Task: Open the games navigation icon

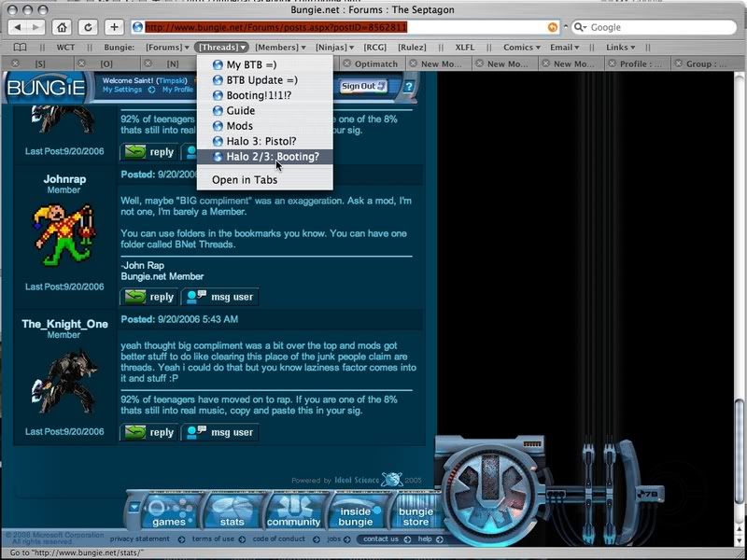Action: 169,511
